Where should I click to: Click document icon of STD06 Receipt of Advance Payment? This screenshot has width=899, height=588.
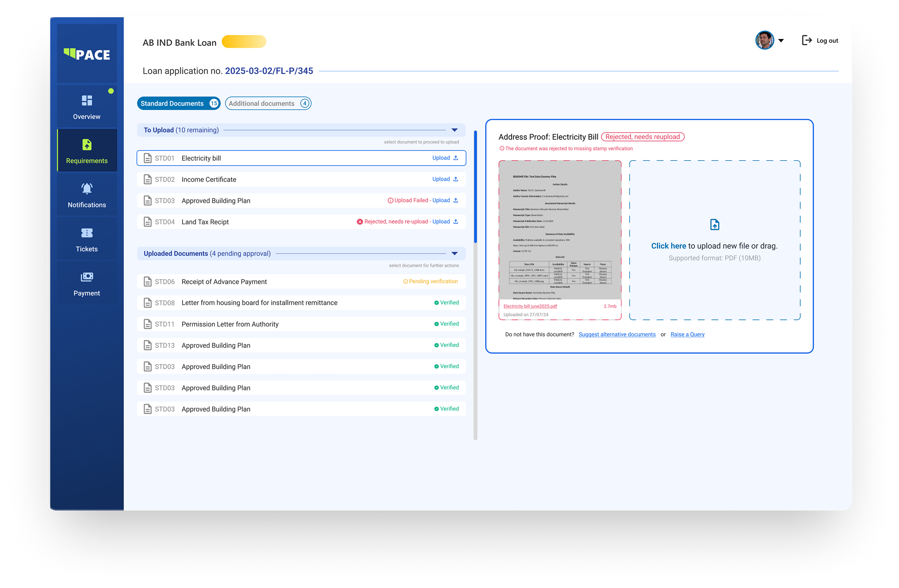click(x=148, y=282)
